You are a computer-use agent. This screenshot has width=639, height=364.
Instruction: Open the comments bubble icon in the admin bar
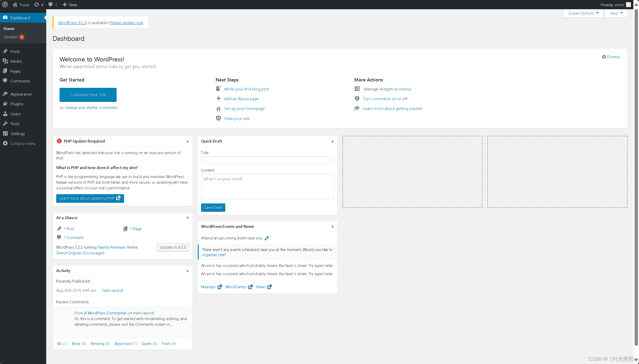point(51,5)
